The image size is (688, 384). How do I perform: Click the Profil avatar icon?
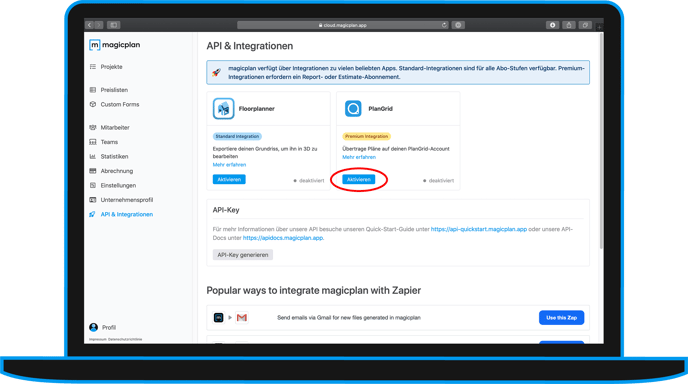[x=93, y=327]
